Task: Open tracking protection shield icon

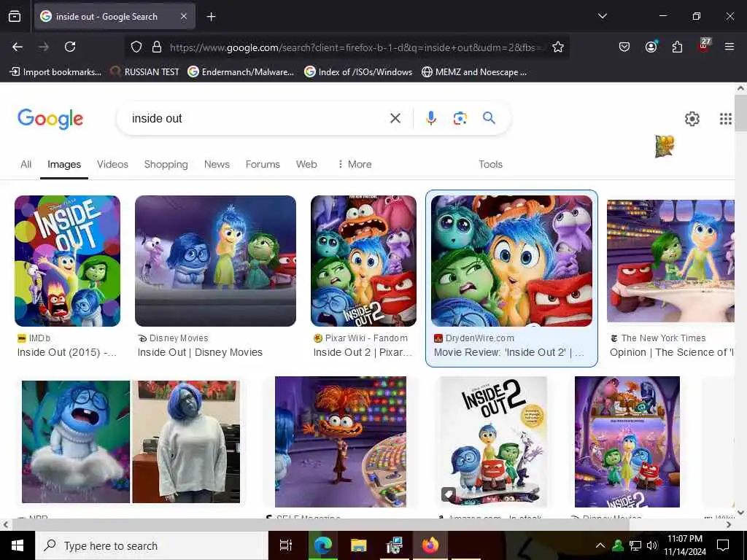Action: tap(136, 47)
